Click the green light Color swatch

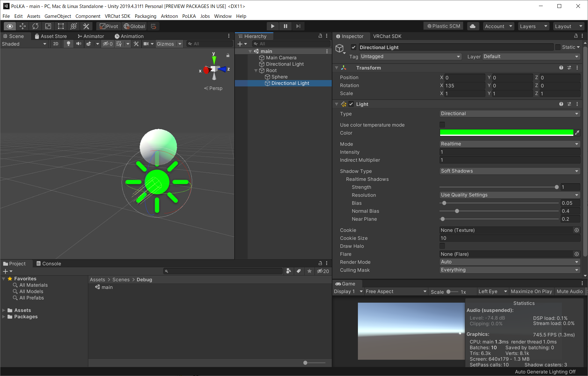point(506,133)
